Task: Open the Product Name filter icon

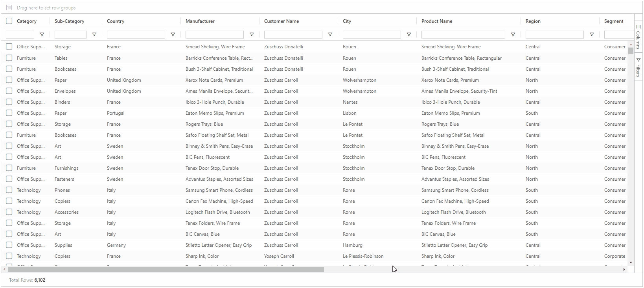Action: coord(513,35)
